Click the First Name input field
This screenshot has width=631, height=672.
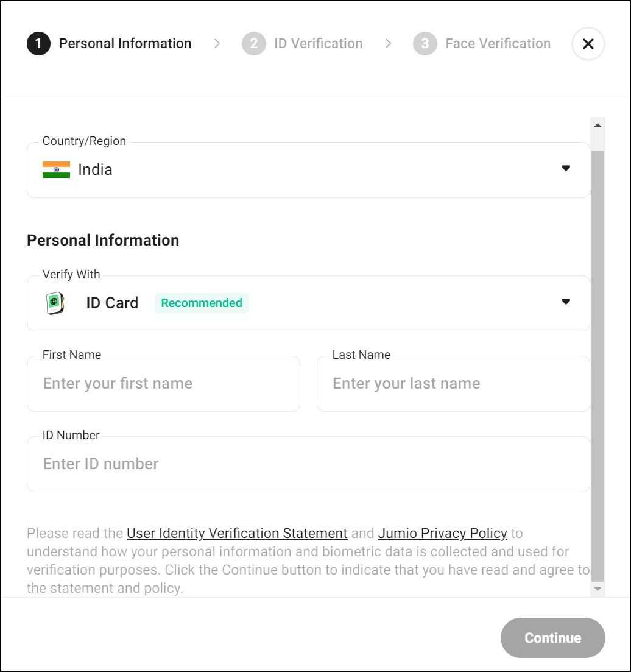163,383
